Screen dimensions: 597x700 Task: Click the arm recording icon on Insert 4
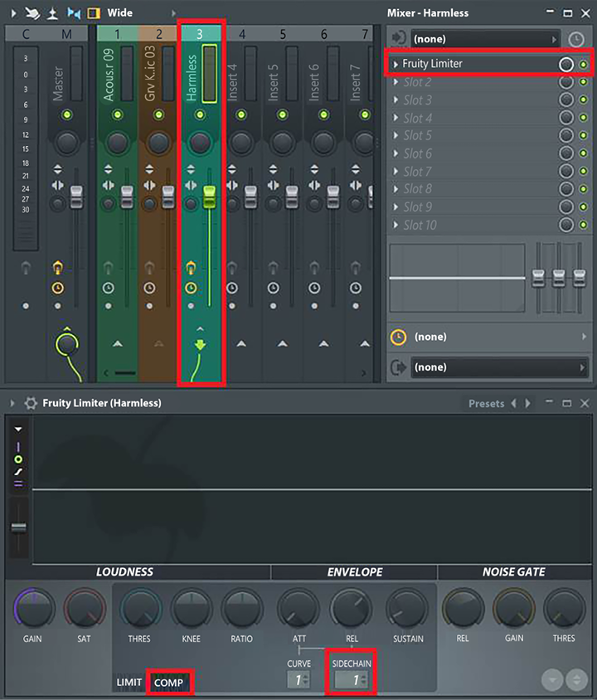tap(231, 268)
